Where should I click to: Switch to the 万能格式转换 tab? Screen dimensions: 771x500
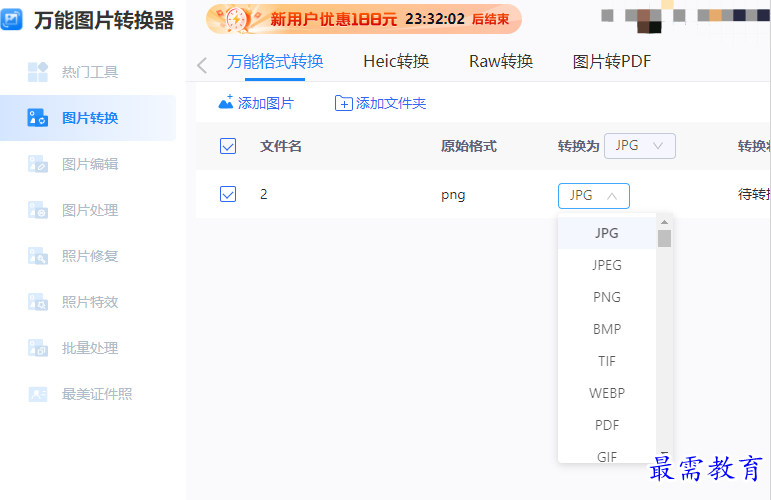(x=275, y=61)
